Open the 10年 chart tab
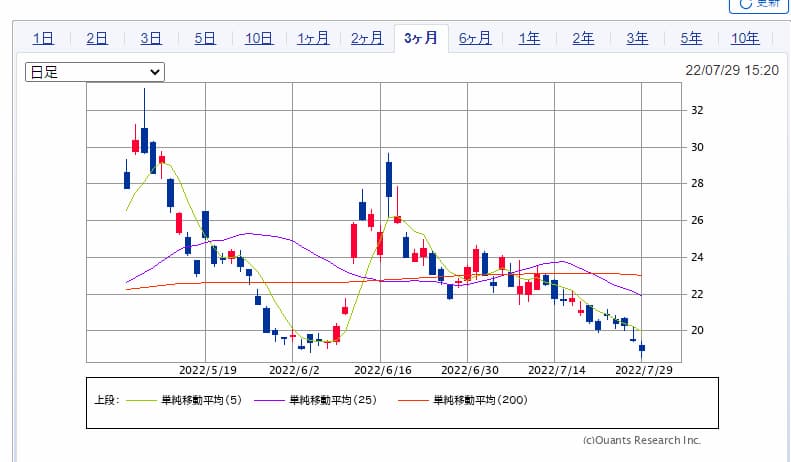 [x=745, y=38]
